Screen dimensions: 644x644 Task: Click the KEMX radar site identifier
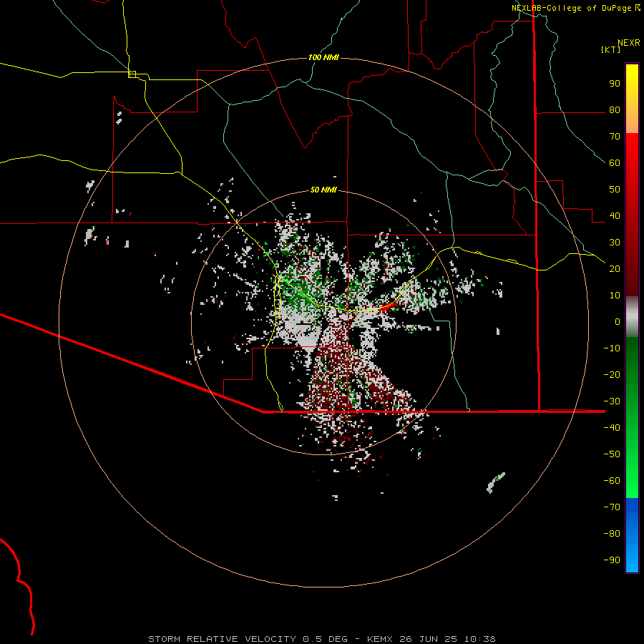point(380,639)
